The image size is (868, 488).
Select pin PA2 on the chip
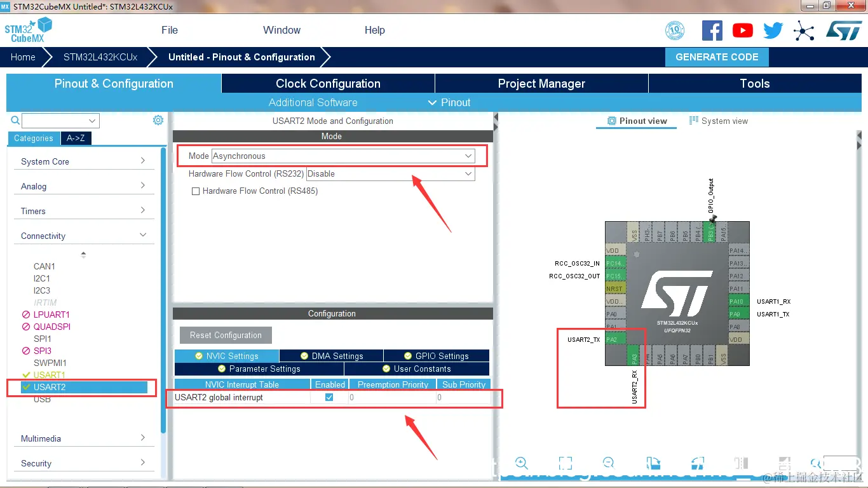click(x=615, y=339)
